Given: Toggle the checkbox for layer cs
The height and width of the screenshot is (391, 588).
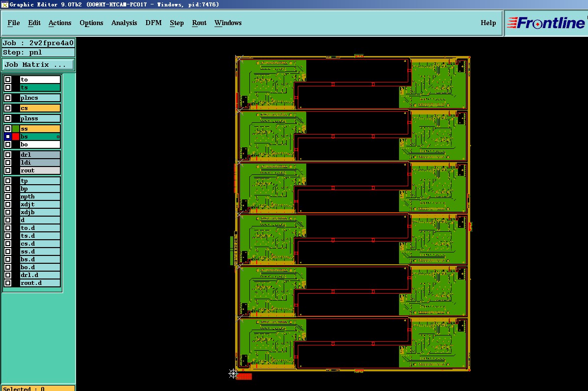Looking at the screenshot, I should (8, 108).
